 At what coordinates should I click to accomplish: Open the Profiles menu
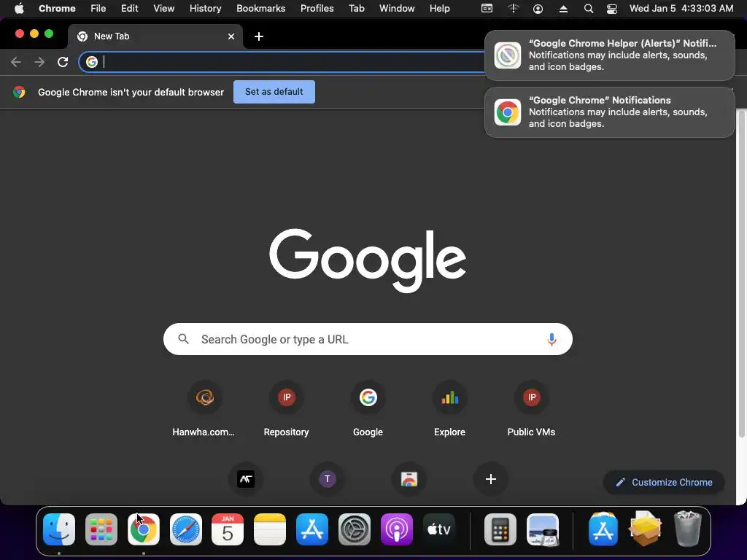pos(317,9)
